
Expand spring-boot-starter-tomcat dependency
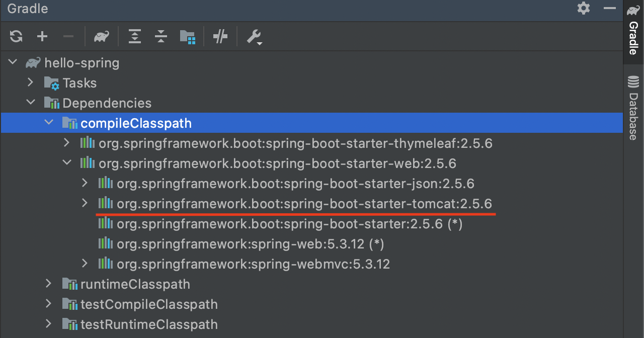click(x=85, y=203)
